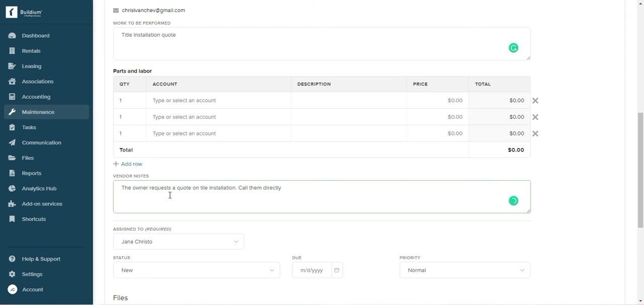Click the Add row link

click(x=132, y=164)
